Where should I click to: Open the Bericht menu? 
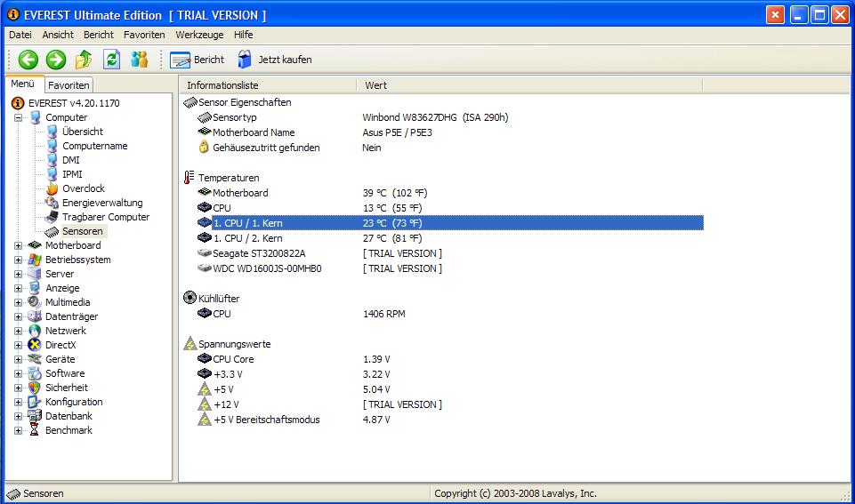[x=99, y=35]
